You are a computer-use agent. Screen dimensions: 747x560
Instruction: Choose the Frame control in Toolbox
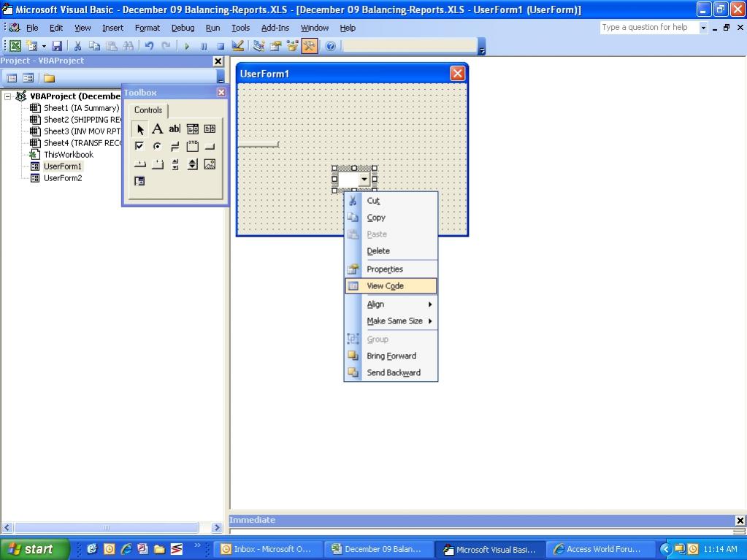pos(193,146)
